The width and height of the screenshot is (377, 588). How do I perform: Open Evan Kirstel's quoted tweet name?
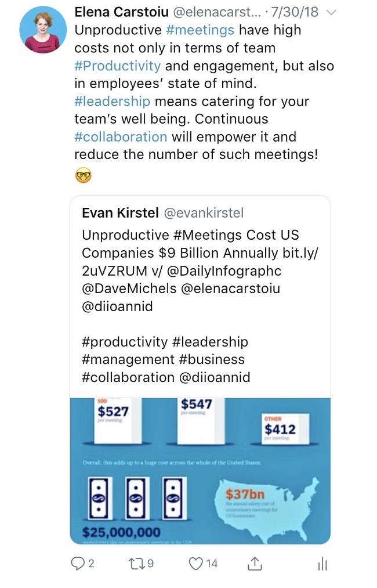(x=120, y=213)
